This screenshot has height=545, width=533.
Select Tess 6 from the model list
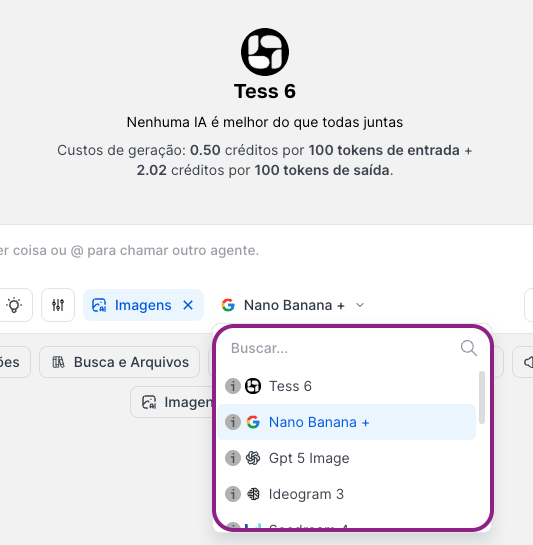pos(347,386)
